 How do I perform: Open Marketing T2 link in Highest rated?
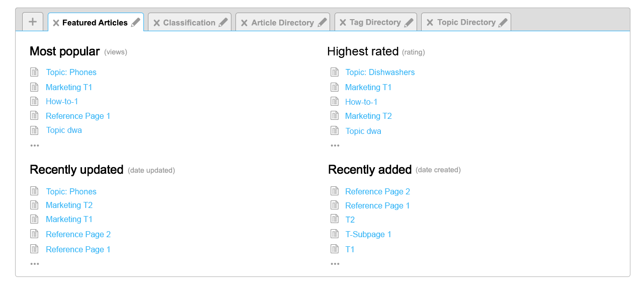(x=368, y=116)
